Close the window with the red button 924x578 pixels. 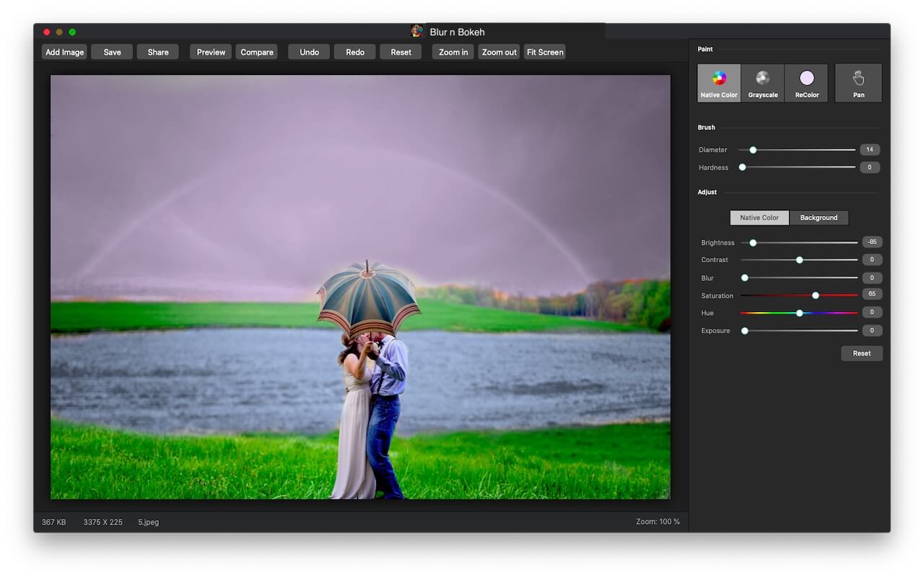point(47,32)
